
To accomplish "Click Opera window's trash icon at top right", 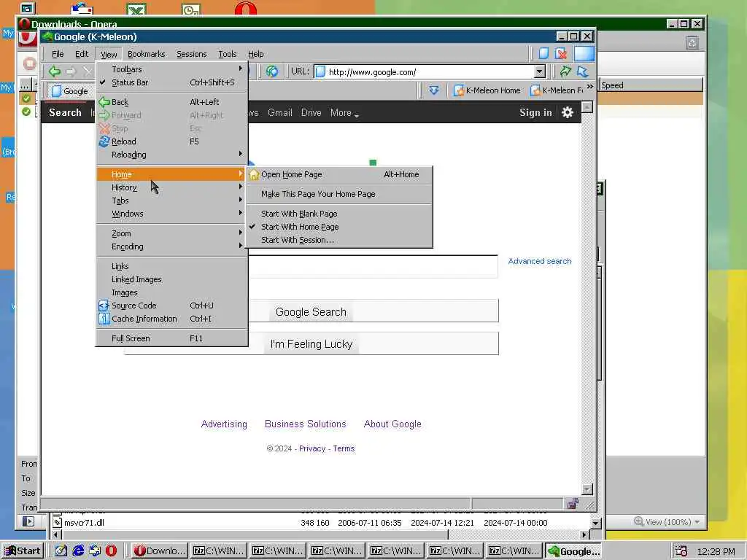I will (x=692, y=43).
